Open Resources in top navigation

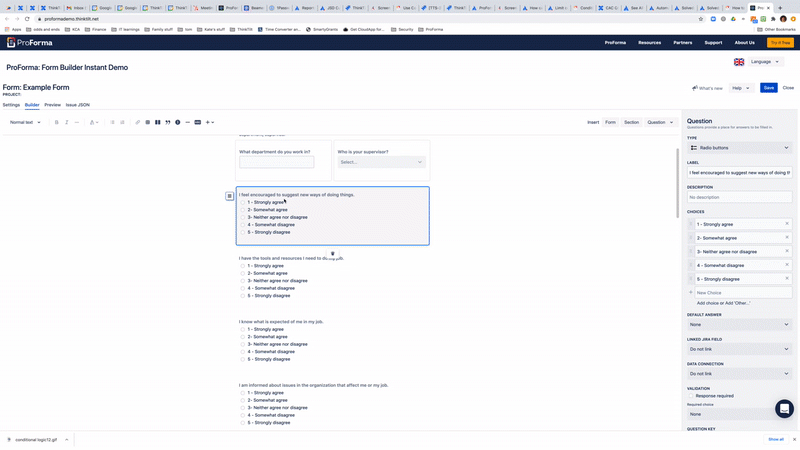click(x=649, y=43)
